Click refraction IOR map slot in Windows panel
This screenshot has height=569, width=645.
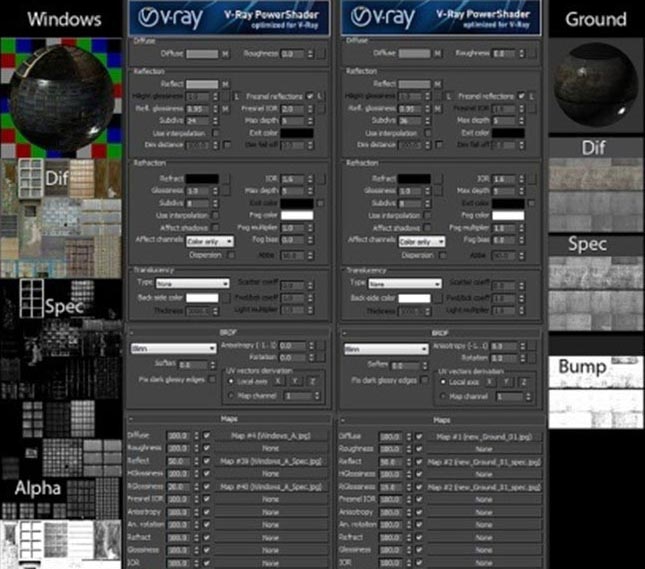click(320, 179)
